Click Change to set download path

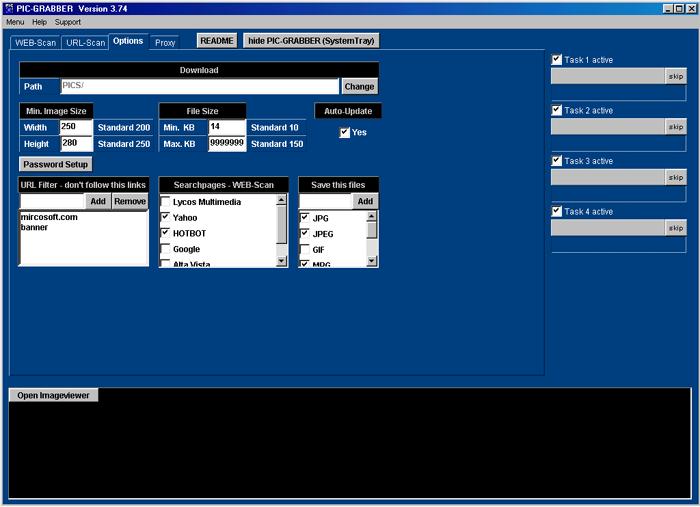tap(359, 87)
